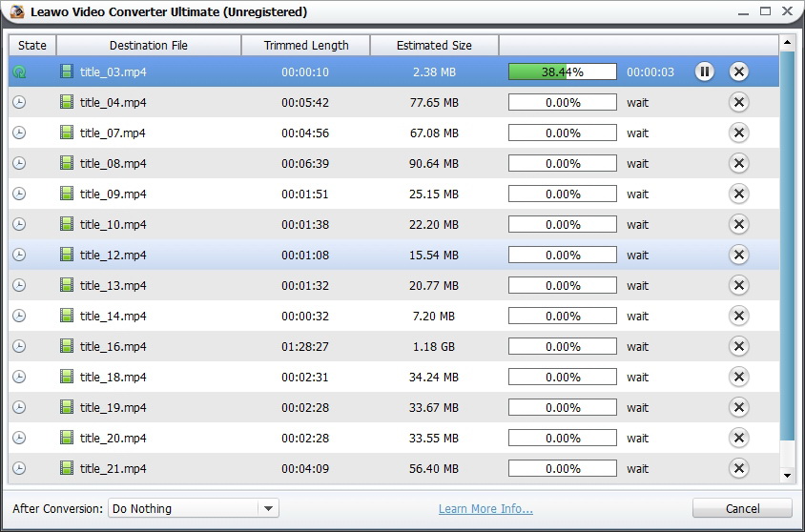Click the title_03.mp4 progress bar
Screen dimensions: 805x532
click(x=562, y=72)
